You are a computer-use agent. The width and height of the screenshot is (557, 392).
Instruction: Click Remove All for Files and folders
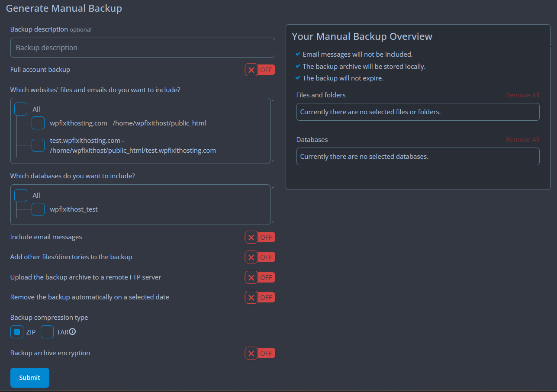click(x=523, y=95)
